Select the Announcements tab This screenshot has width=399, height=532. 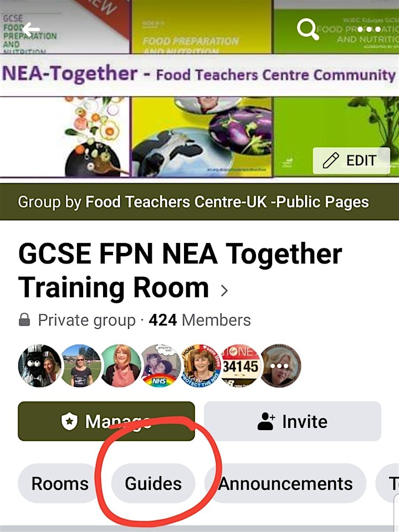click(x=285, y=483)
